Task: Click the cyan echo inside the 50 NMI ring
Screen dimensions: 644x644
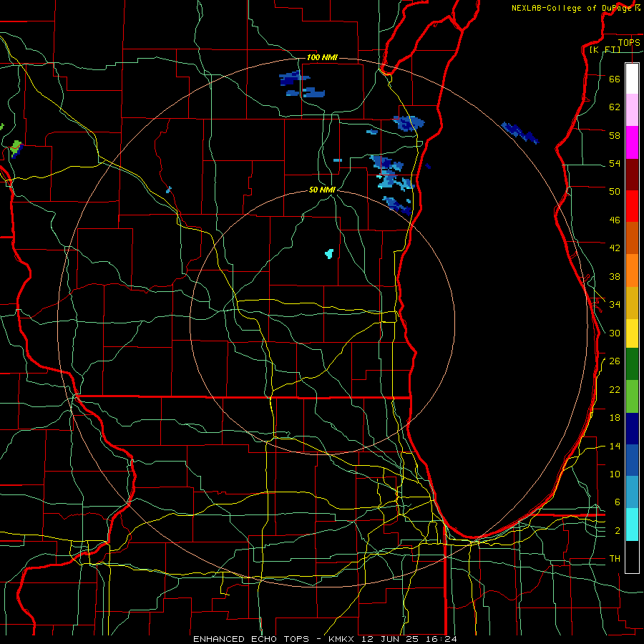Action: 329,253
